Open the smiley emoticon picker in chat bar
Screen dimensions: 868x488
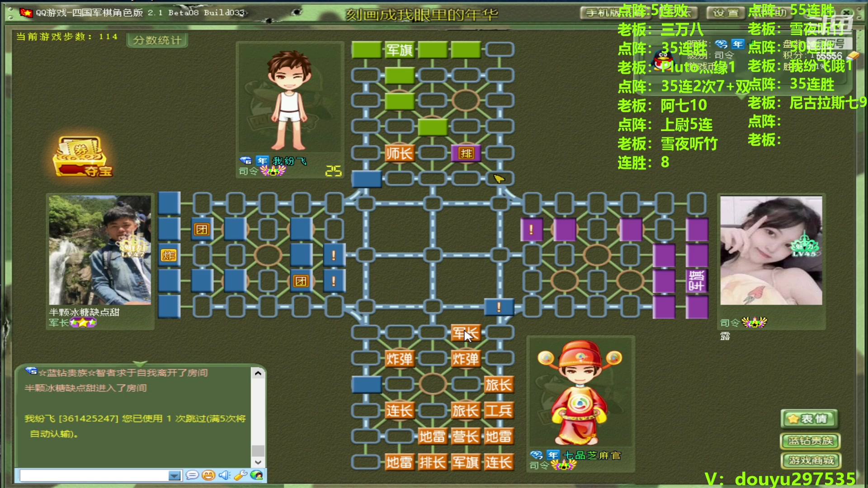click(208, 475)
